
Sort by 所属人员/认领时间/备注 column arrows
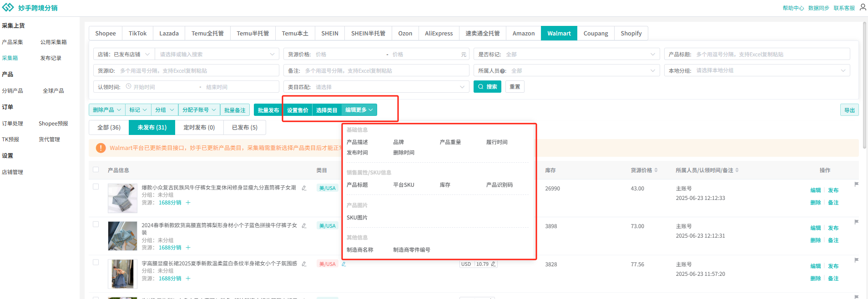coord(737,170)
